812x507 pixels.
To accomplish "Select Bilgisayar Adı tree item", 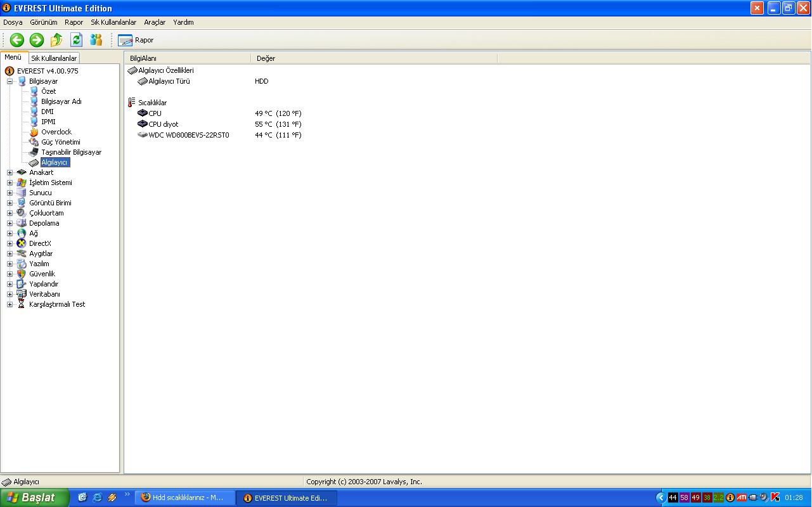I will click(61, 101).
